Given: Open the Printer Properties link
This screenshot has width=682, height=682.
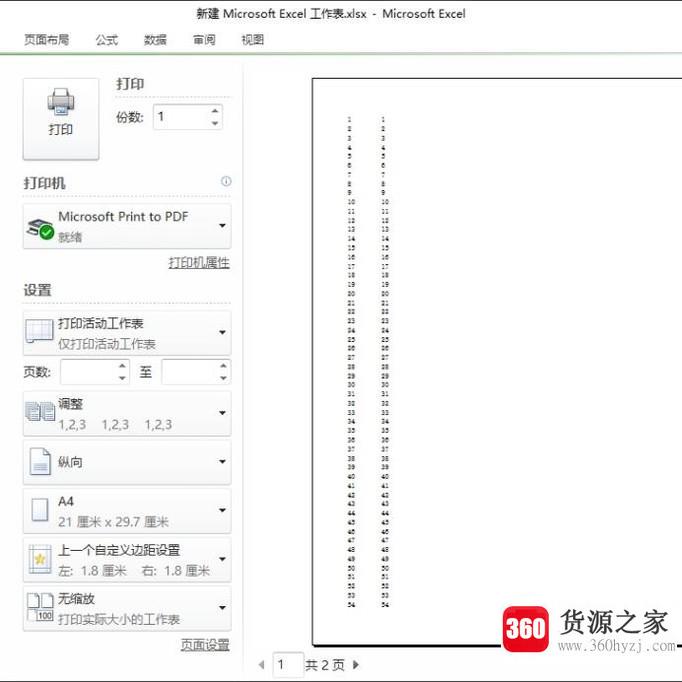Looking at the screenshot, I should (199, 262).
